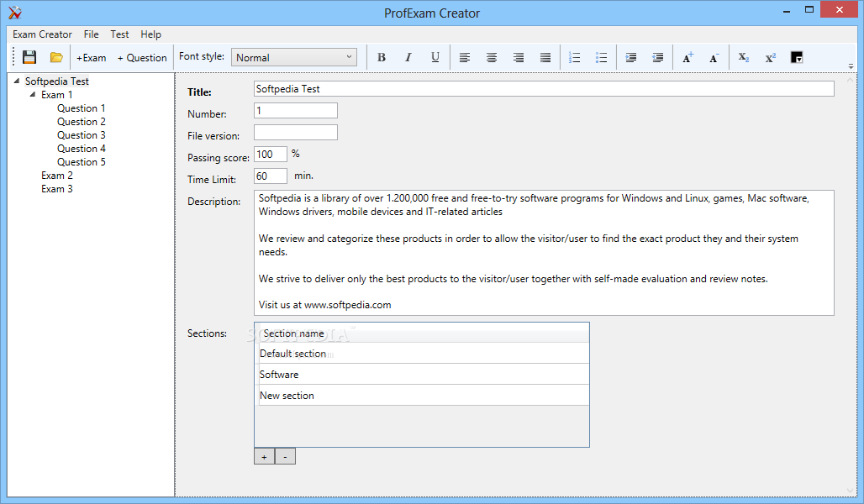Select Exam 3 in the tree
864x504 pixels.
coord(57,189)
